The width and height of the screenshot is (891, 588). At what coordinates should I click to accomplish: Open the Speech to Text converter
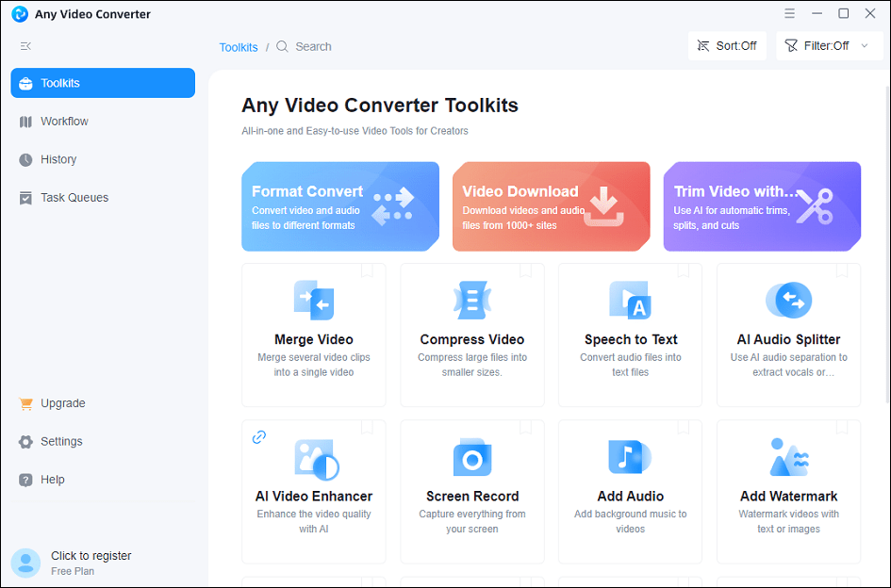(630, 335)
